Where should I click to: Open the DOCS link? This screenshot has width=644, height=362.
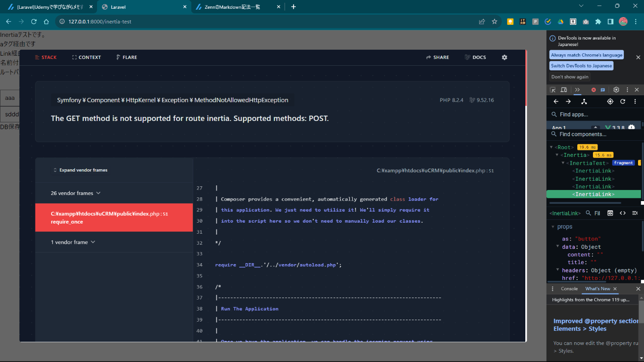(475, 57)
